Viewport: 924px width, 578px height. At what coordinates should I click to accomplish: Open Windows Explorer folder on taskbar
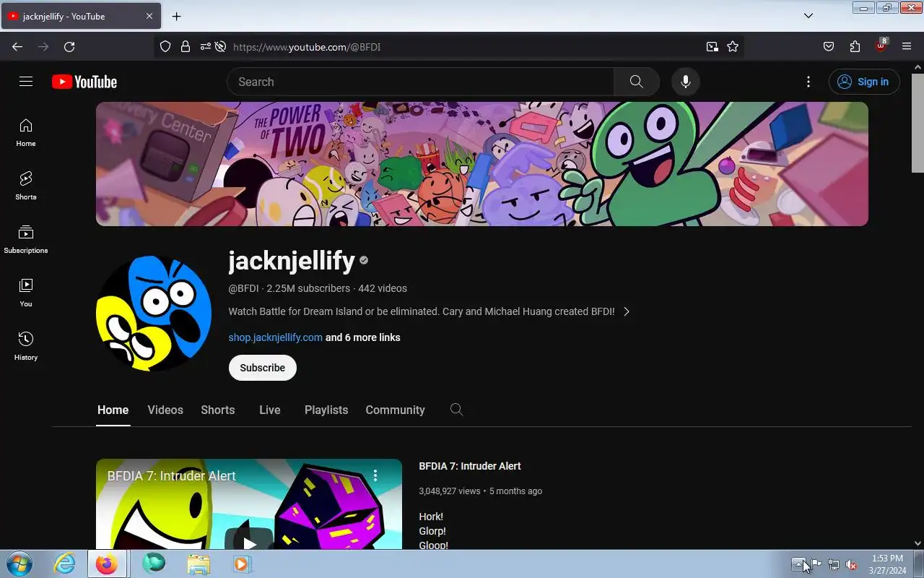198,564
